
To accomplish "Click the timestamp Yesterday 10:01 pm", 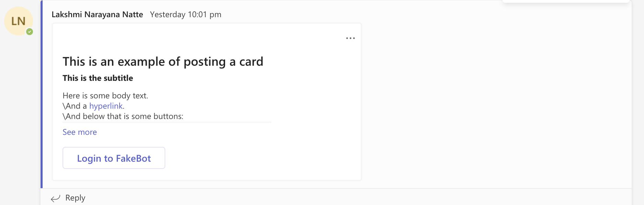I will click(x=185, y=14).
